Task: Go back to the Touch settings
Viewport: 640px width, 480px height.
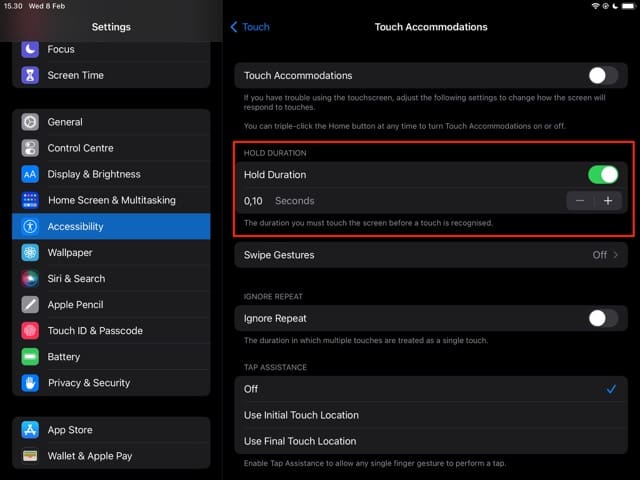Action: pos(250,27)
